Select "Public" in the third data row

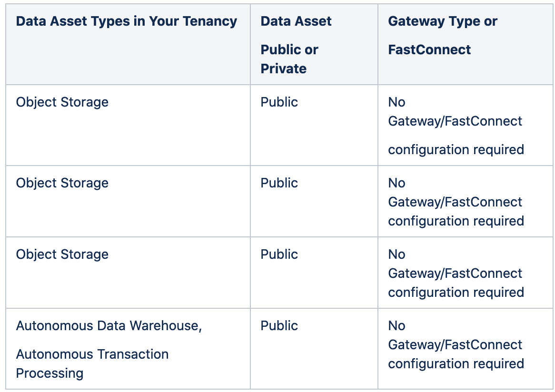[x=279, y=255]
